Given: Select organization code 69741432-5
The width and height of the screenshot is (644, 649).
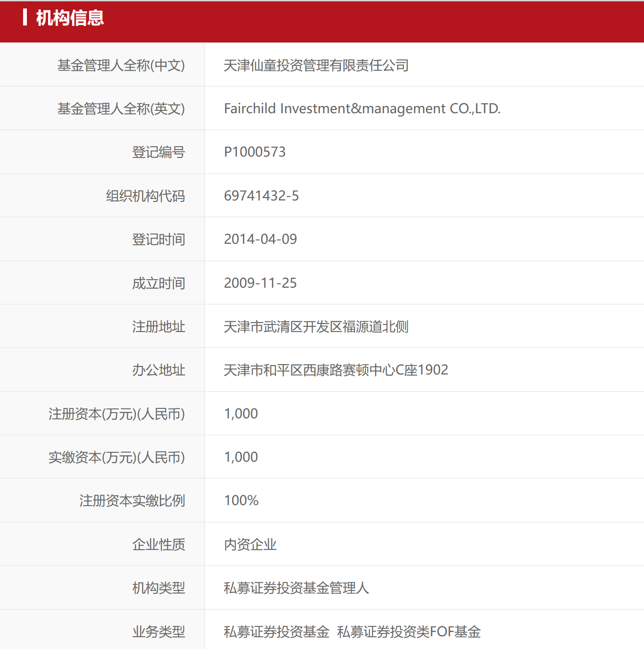Looking at the screenshot, I should (x=261, y=196).
